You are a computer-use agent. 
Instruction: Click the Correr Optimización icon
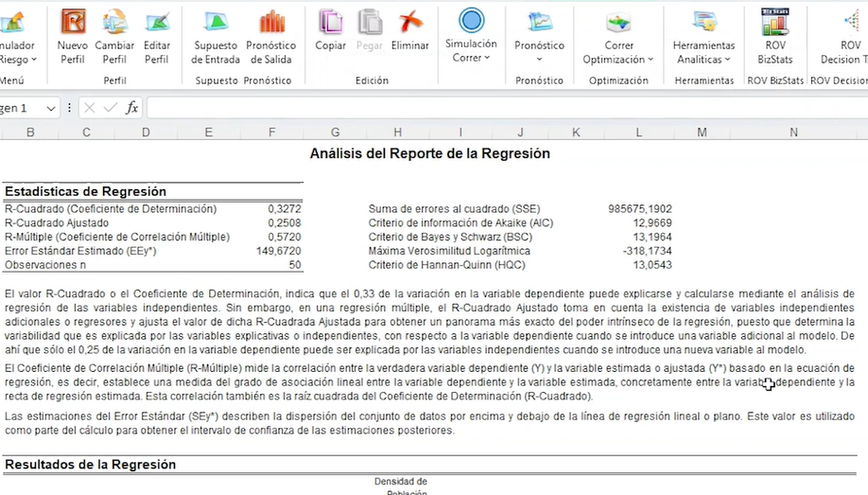tap(618, 22)
